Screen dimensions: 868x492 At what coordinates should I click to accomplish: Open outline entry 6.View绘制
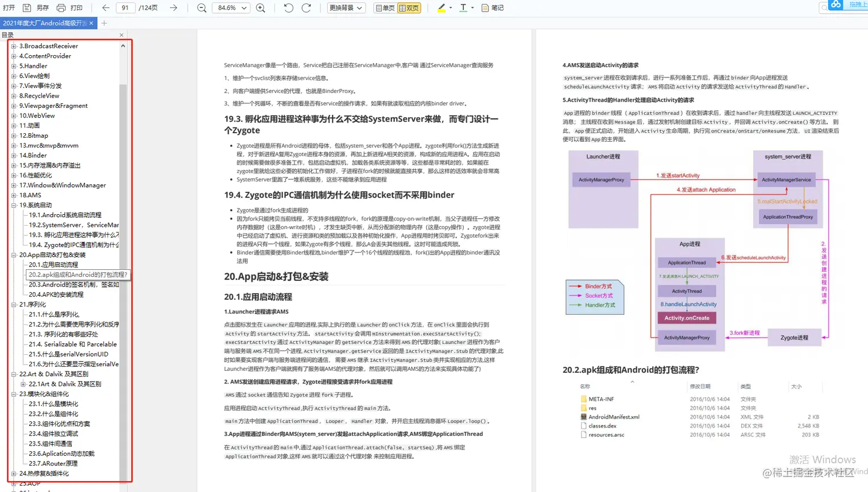(x=34, y=76)
